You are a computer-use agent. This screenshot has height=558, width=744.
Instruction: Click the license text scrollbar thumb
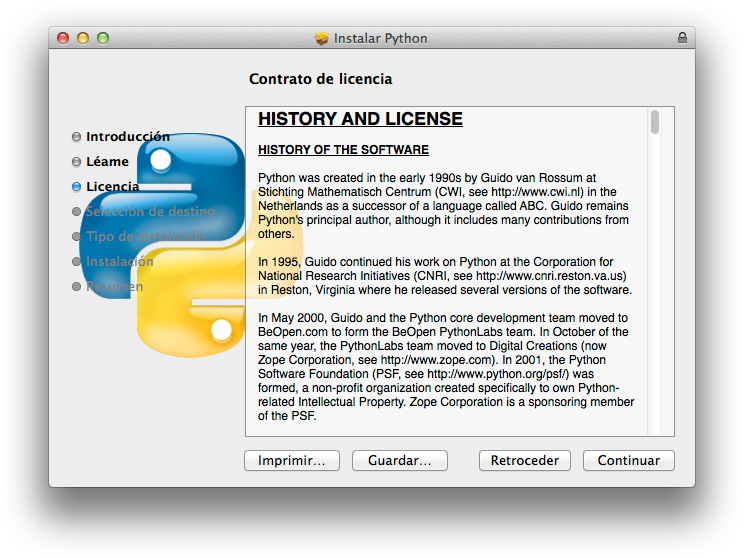[655, 122]
